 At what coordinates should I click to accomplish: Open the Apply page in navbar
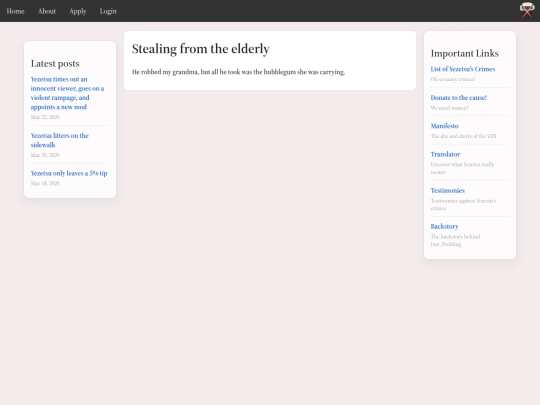(78, 11)
